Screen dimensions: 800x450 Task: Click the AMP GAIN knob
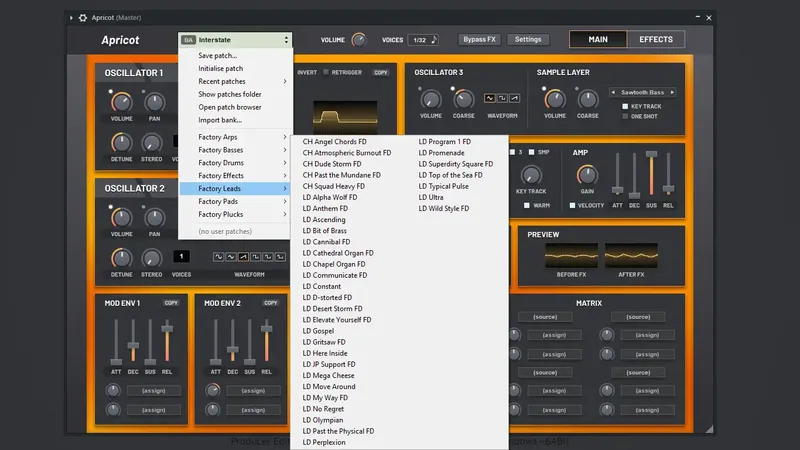(587, 175)
